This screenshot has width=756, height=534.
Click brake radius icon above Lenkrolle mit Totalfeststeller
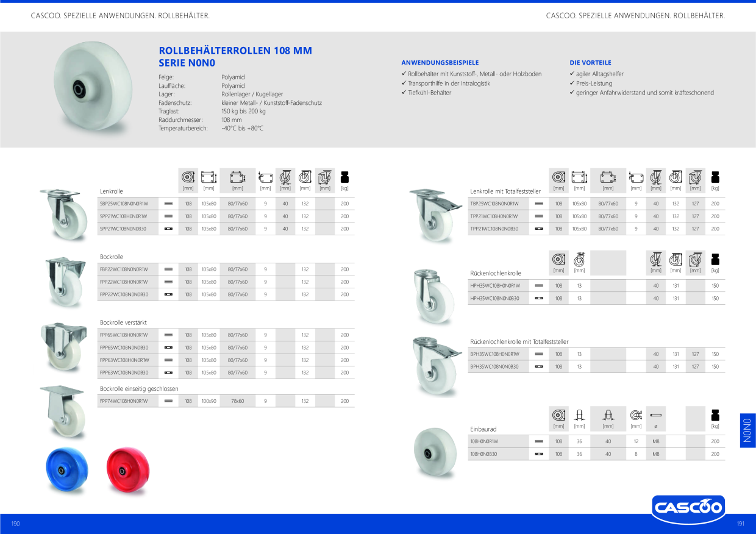(696, 177)
